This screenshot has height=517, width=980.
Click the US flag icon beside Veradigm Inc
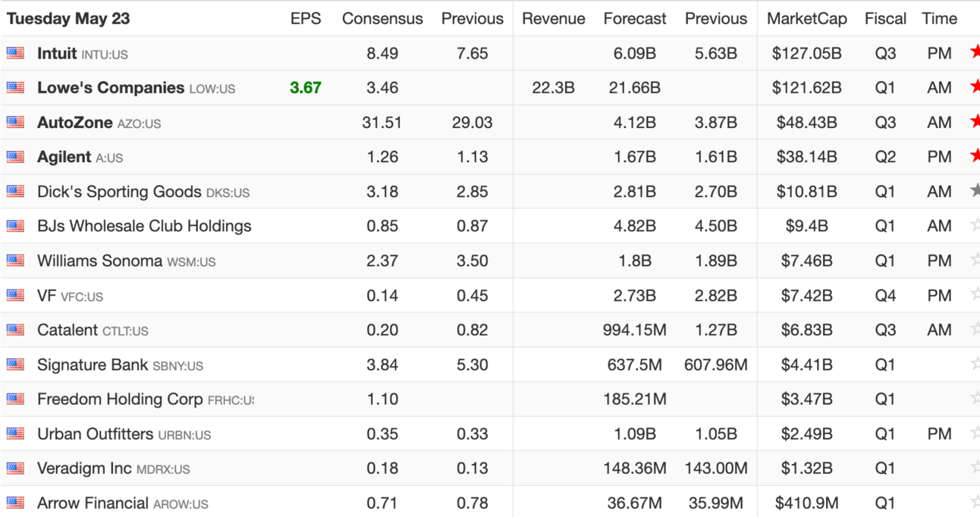(15, 468)
